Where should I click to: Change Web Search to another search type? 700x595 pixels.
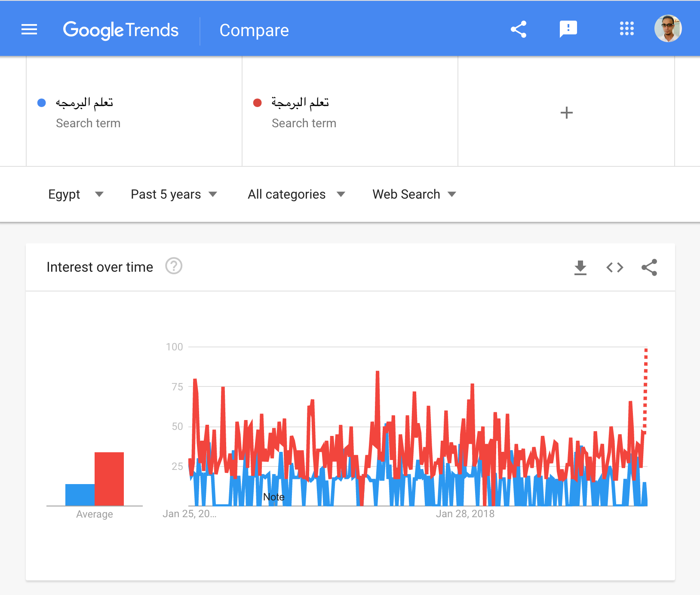(x=413, y=194)
